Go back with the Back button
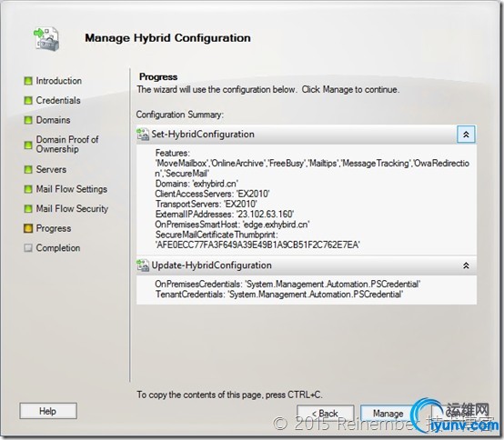Image resolution: width=504 pixels, height=440 pixels. tap(325, 413)
